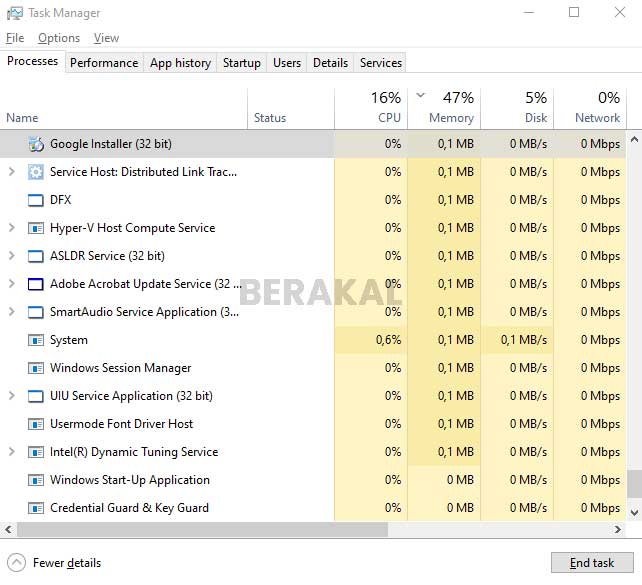Expand the Hyper-V Host Compute Service row

coord(12,228)
